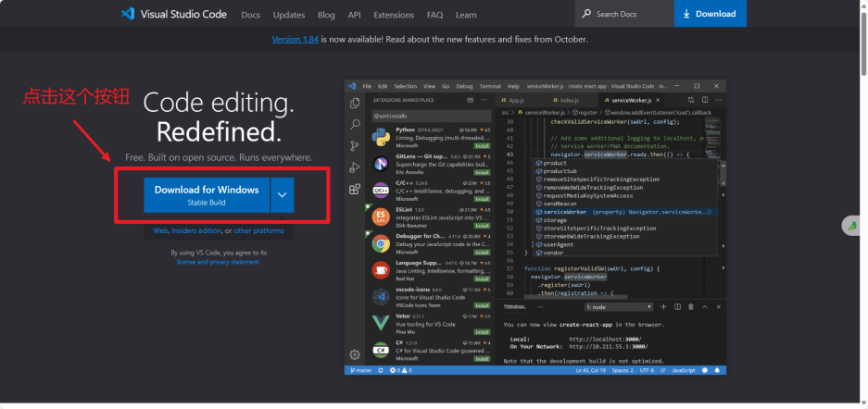Click the split editor icon above the code

tap(705, 100)
